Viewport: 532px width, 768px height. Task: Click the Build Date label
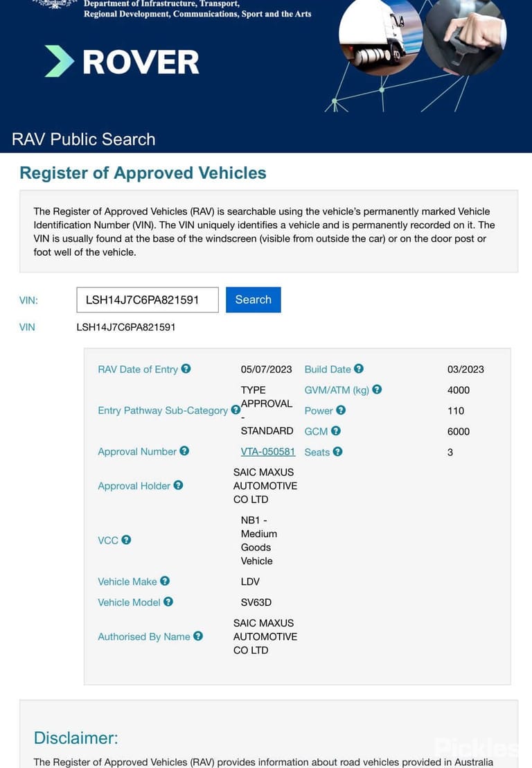click(328, 369)
